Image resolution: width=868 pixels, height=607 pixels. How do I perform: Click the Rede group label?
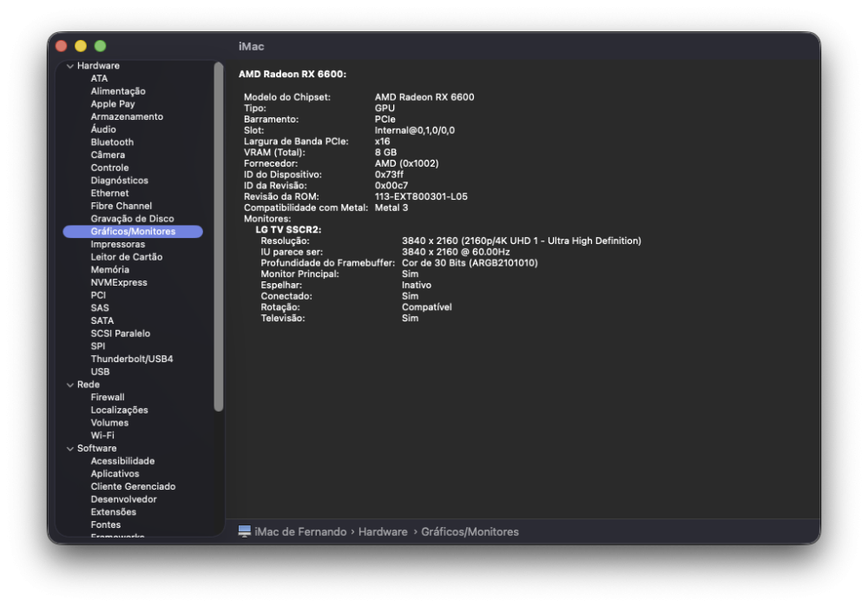(x=88, y=385)
